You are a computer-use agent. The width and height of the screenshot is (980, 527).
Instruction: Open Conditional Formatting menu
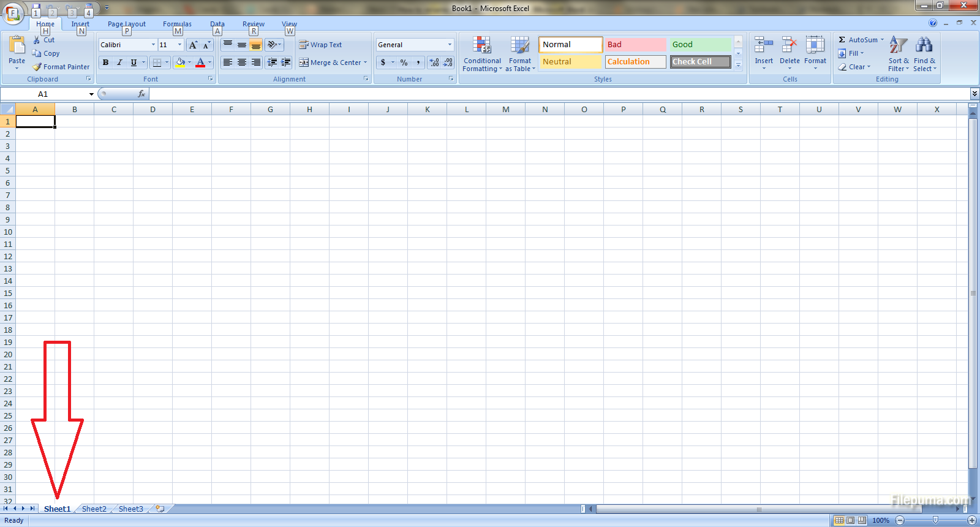pos(482,54)
